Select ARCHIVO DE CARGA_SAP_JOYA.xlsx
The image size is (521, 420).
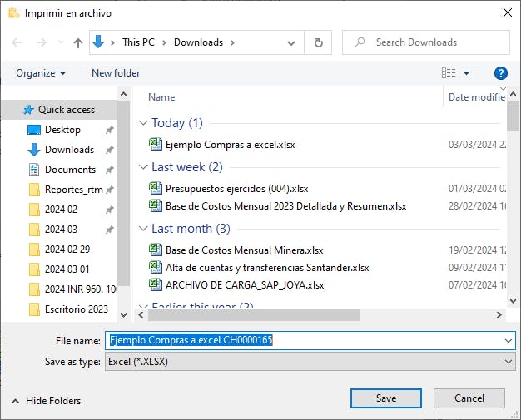point(245,285)
